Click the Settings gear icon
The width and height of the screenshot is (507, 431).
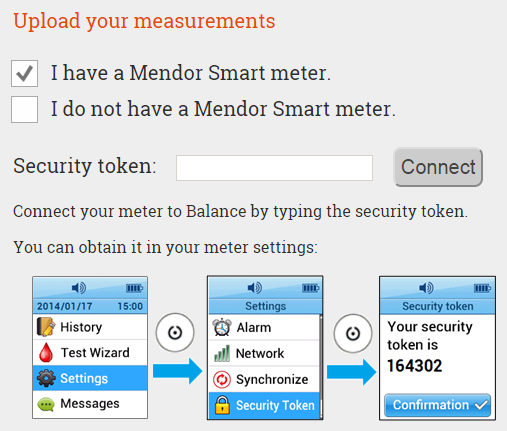click(46, 378)
